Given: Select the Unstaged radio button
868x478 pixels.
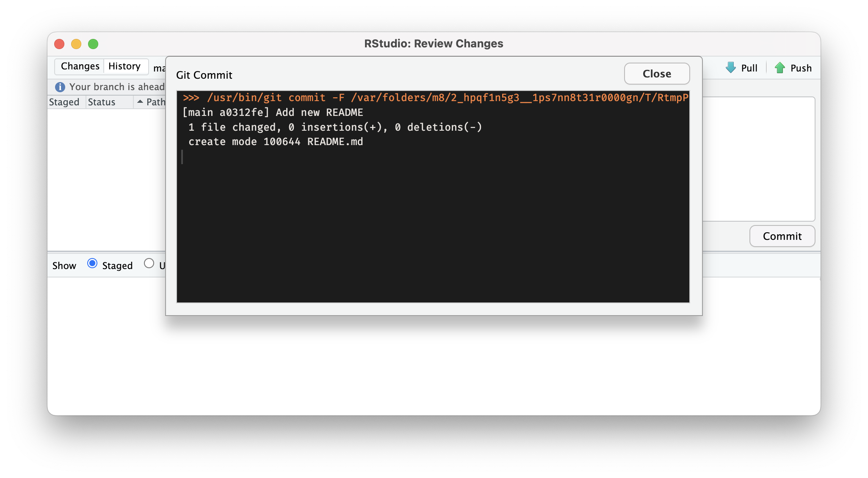Looking at the screenshot, I should click(x=148, y=265).
